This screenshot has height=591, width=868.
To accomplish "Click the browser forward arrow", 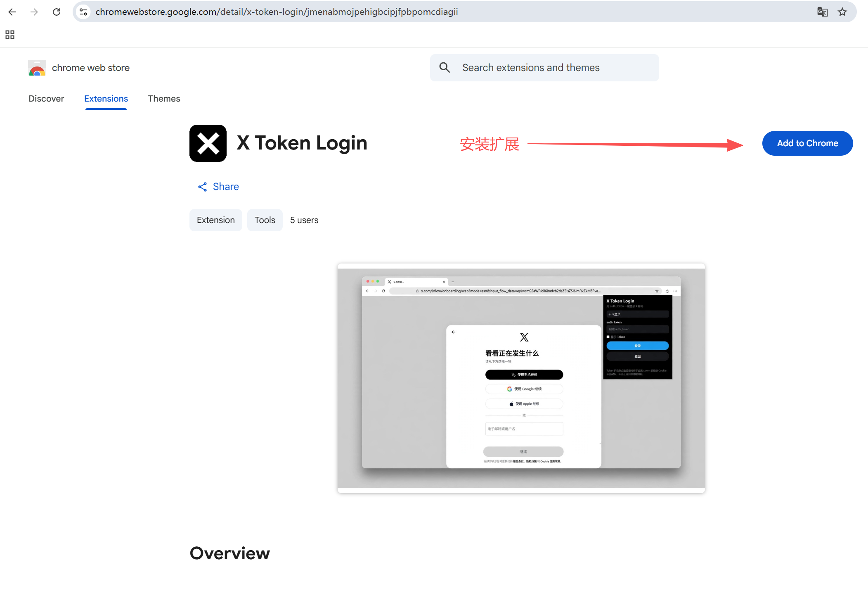I will point(34,12).
